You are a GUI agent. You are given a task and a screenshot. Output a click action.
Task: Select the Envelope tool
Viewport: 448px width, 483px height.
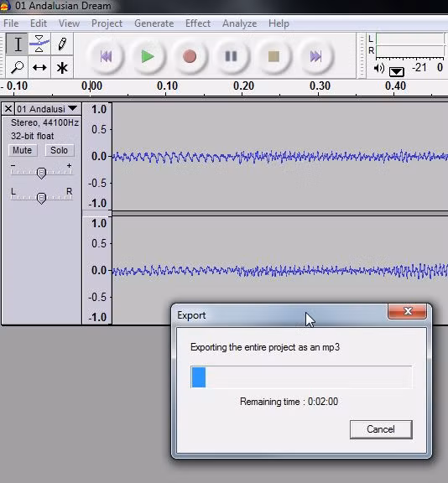(x=39, y=44)
